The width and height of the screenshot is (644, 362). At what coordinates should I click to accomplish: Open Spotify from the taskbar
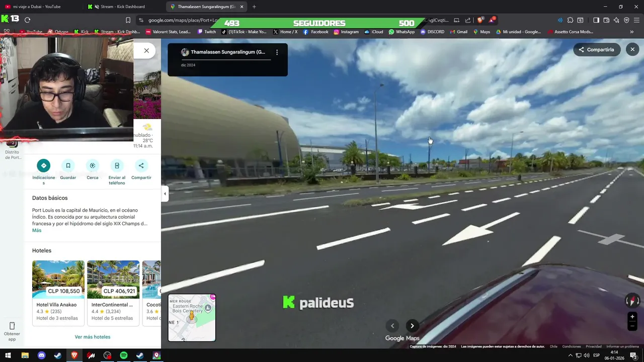(124, 355)
